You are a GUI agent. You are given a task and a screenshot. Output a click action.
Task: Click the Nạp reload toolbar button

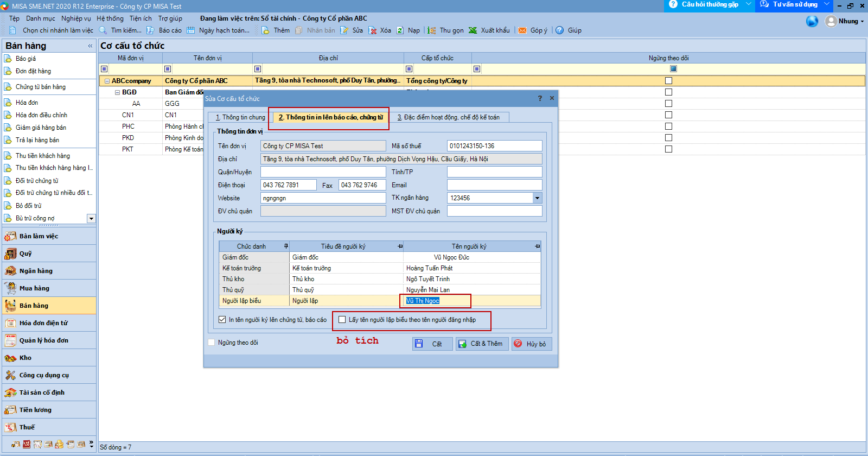(408, 30)
